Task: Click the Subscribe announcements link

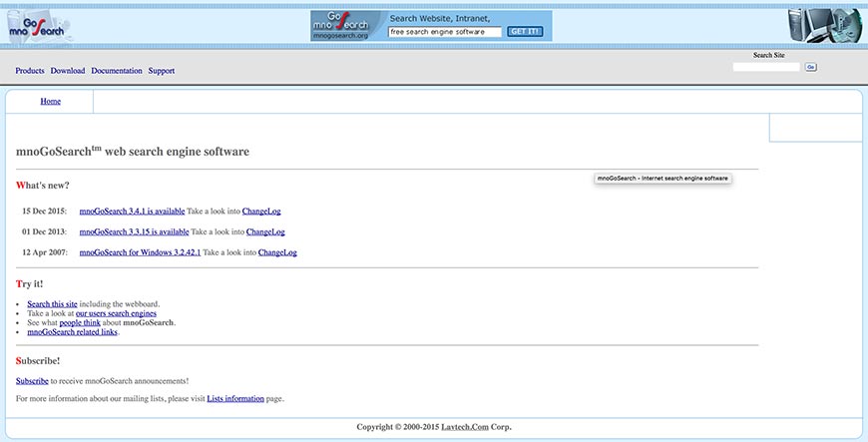Action: 32,381
